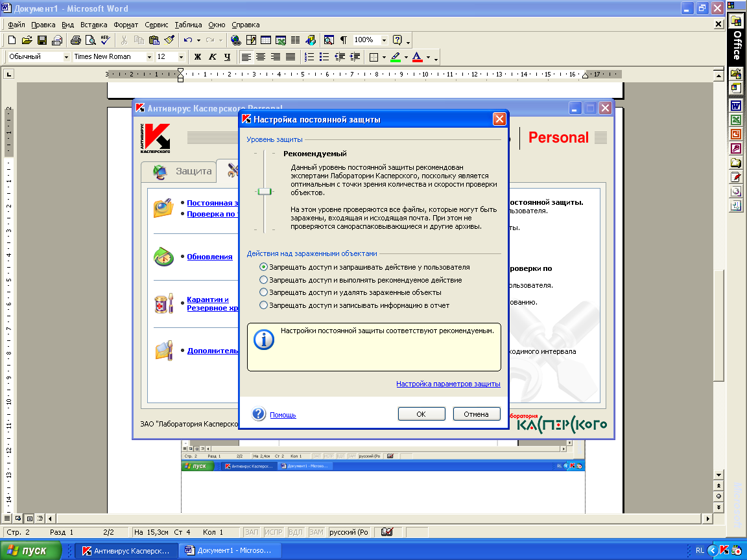Image resolution: width=747 pixels, height=560 pixels.
Task: Toggle the Drawing toolbar icon
Action: coord(311,40)
